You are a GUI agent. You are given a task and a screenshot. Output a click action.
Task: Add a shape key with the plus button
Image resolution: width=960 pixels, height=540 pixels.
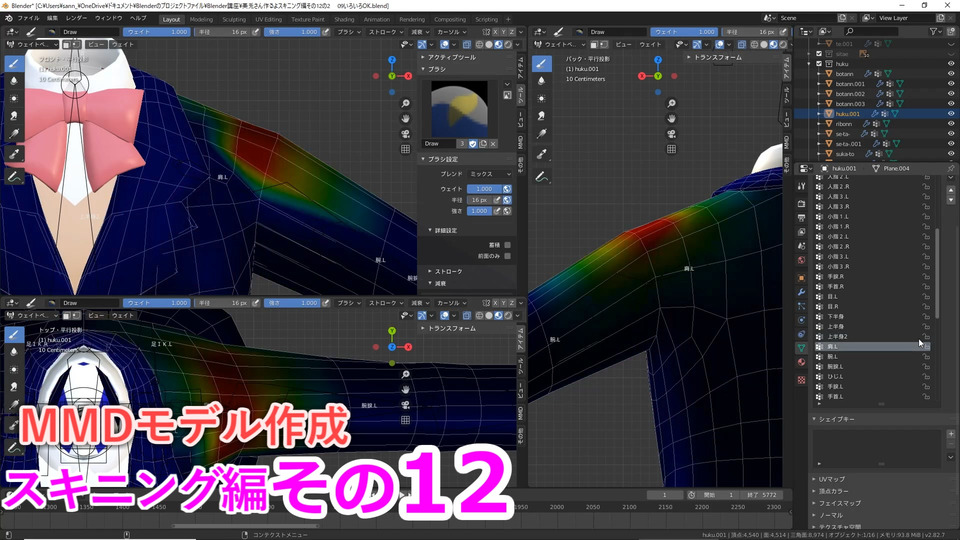[x=951, y=434]
